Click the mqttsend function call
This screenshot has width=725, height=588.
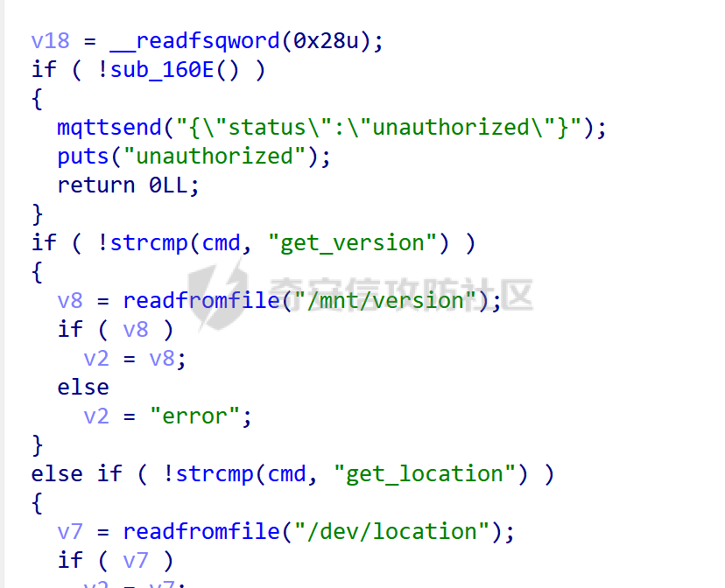coord(109,128)
